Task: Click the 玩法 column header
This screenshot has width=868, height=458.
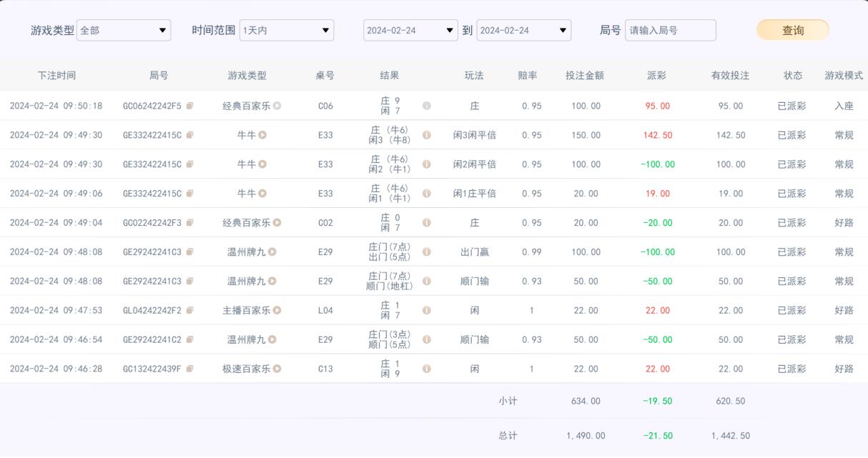Action: tap(474, 76)
